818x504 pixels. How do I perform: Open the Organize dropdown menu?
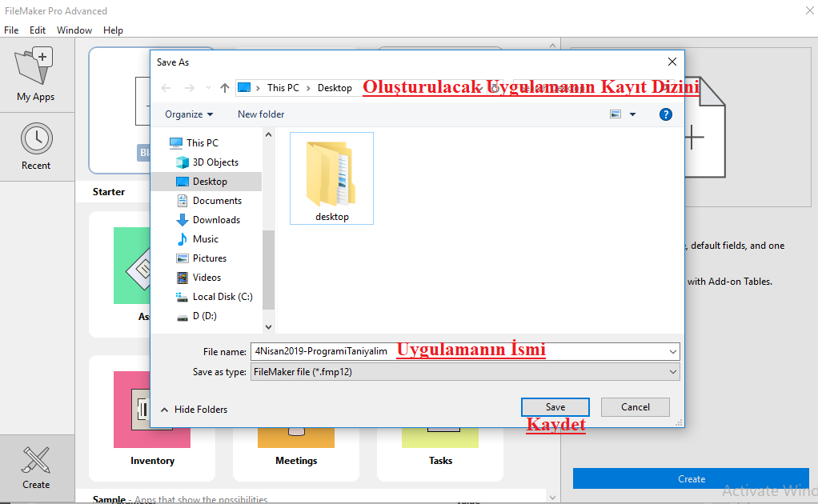tap(189, 114)
